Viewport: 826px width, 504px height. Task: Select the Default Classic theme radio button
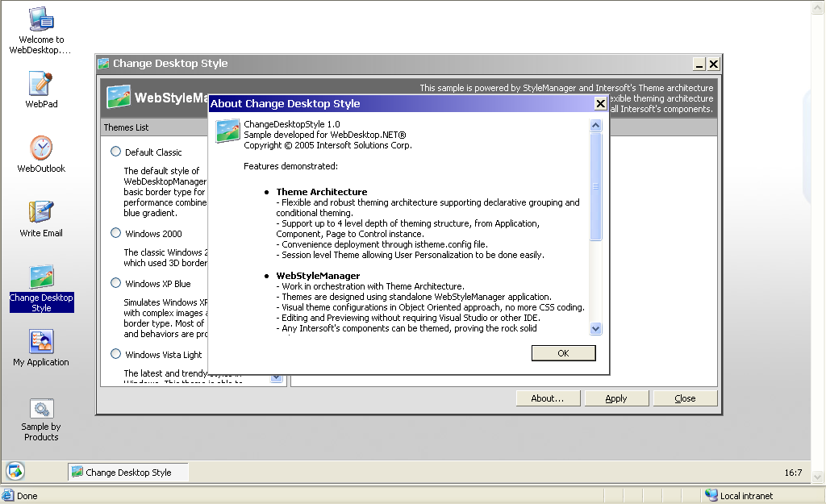(x=116, y=152)
